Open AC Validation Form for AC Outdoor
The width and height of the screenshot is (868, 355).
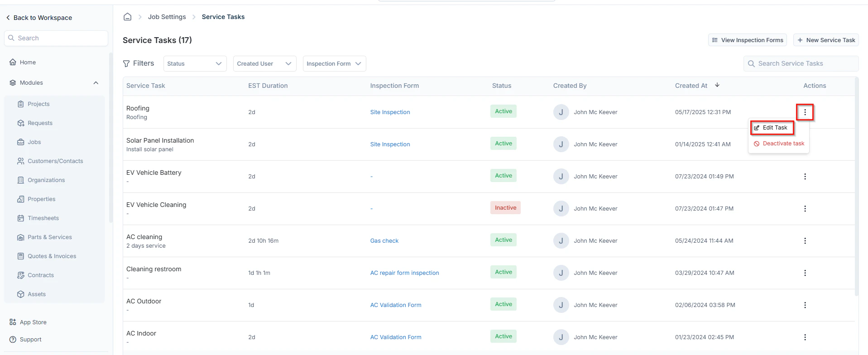[x=396, y=305]
